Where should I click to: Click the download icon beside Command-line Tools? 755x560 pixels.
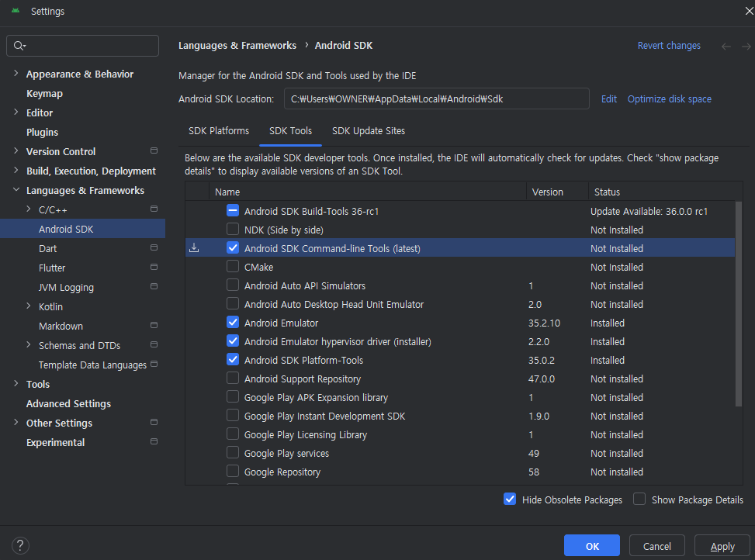point(194,247)
